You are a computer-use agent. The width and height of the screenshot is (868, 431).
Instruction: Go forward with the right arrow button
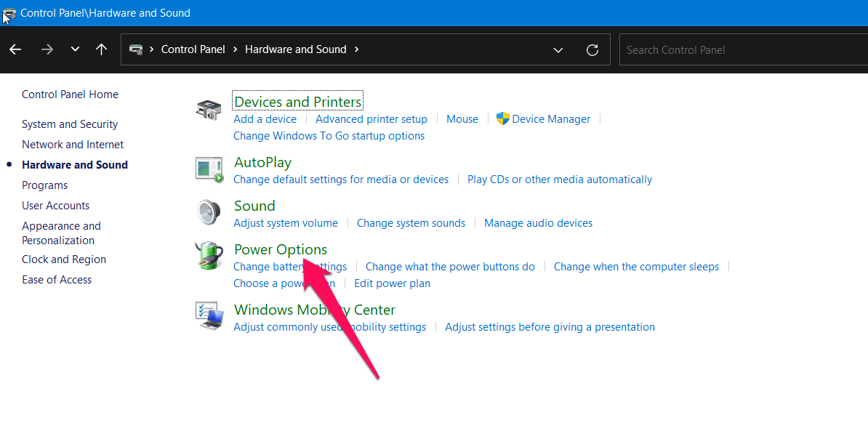(x=47, y=49)
